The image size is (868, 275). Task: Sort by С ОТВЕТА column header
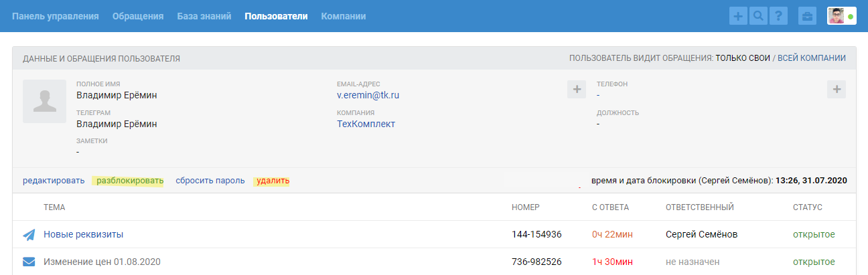click(x=611, y=207)
